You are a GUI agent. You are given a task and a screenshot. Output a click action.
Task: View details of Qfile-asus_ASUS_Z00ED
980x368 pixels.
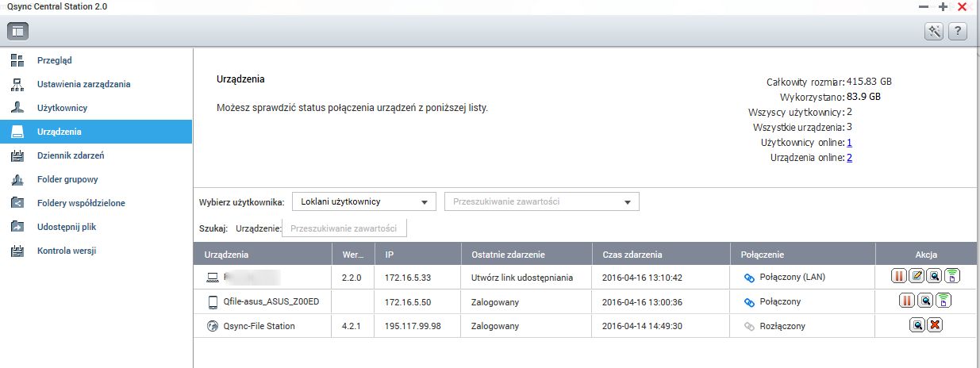[x=926, y=301]
